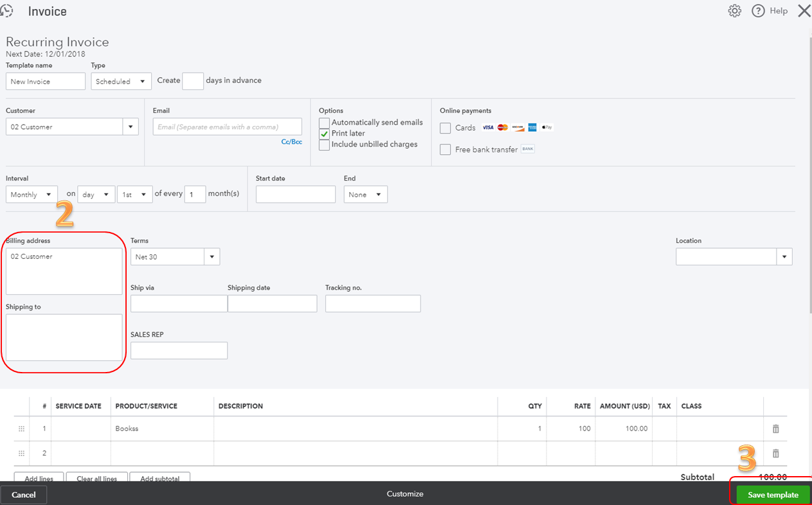Click the Start date field

pyautogui.click(x=295, y=194)
